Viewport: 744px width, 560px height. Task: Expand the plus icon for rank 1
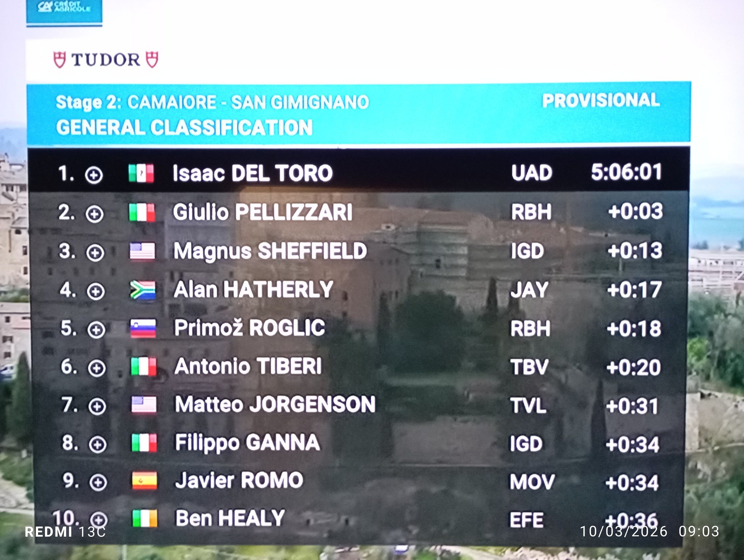pos(94,175)
